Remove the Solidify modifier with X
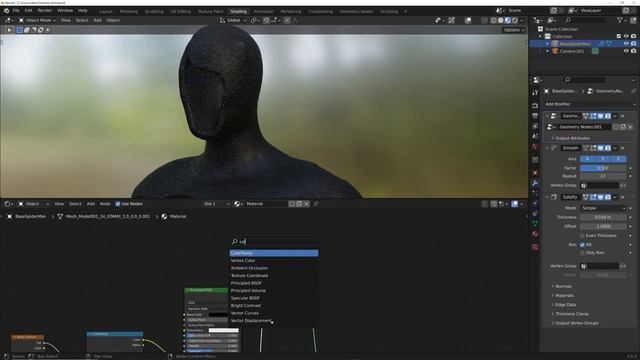 click(623, 197)
